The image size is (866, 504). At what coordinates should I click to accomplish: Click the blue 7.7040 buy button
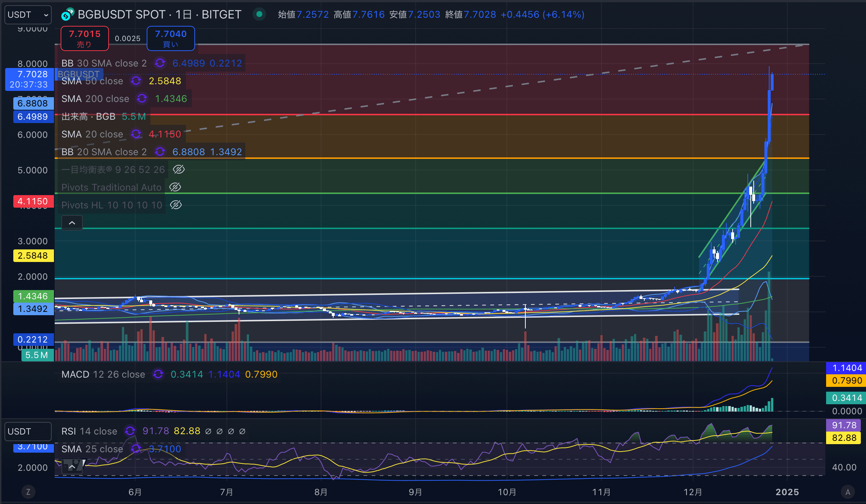pos(171,38)
